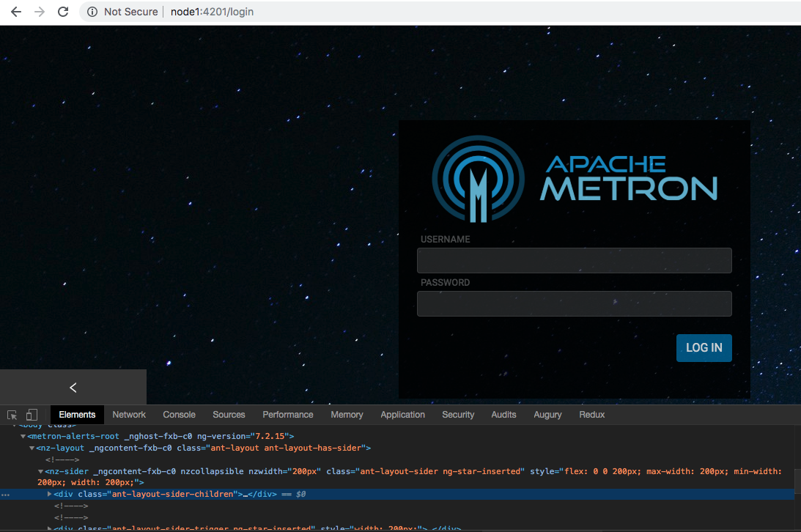Select the nz-layout element row
801x532 pixels.
pyautogui.click(x=397, y=448)
